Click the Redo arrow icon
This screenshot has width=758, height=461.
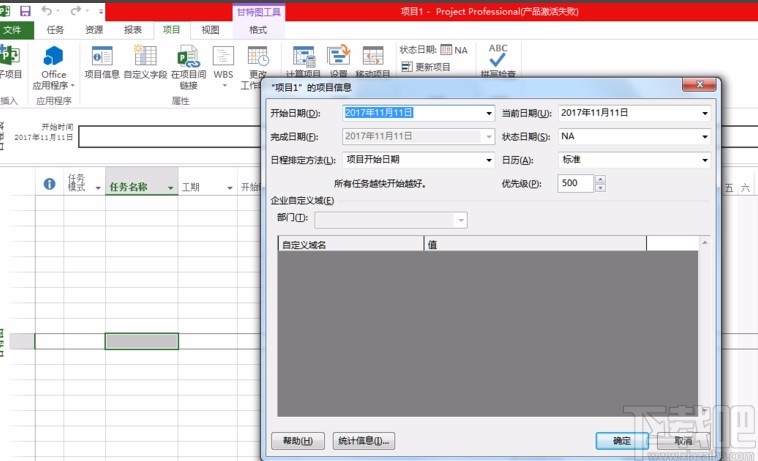point(75,10)
